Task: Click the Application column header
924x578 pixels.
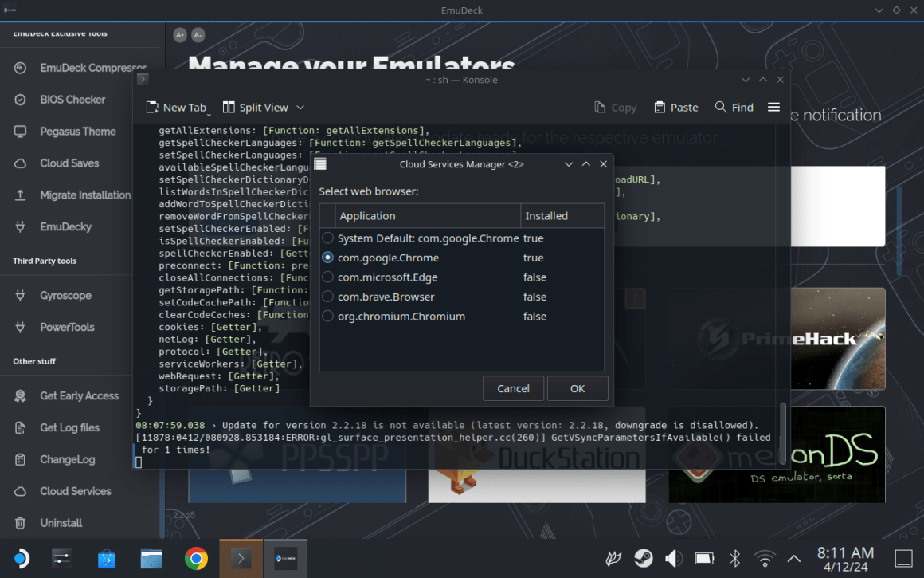Action: click(427, 216)
